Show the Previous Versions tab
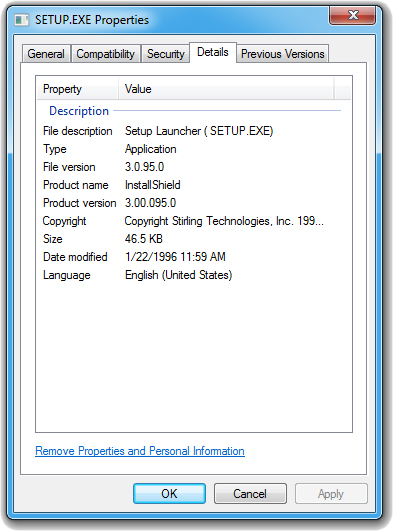Viewport: 393px width, 531px height. pos(283,54)
